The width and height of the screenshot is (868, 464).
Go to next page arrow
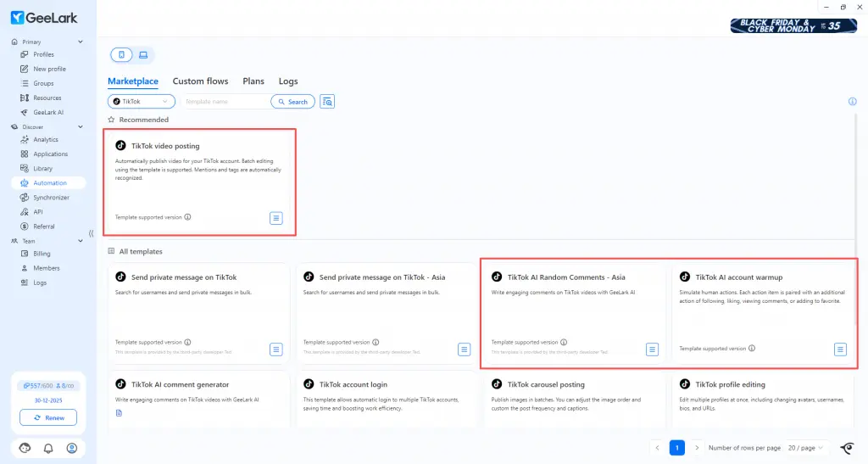click(697, 447)
